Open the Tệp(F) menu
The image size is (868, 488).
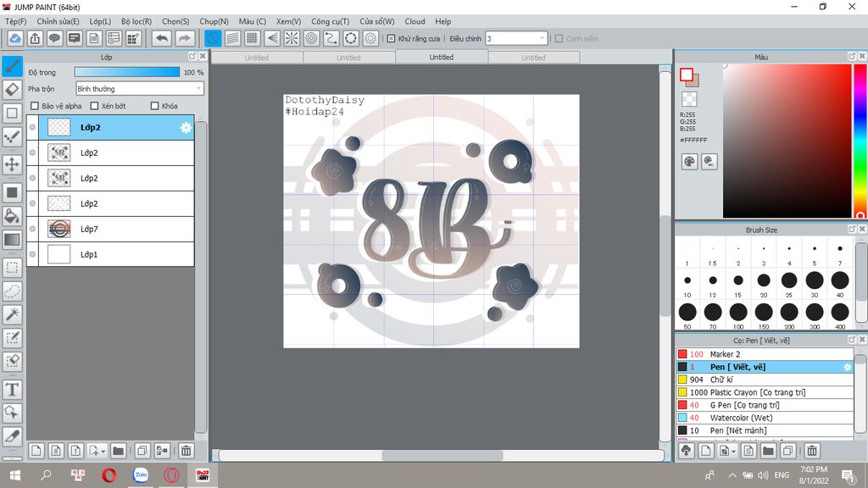pyautogui.click(x=16, y=21)
